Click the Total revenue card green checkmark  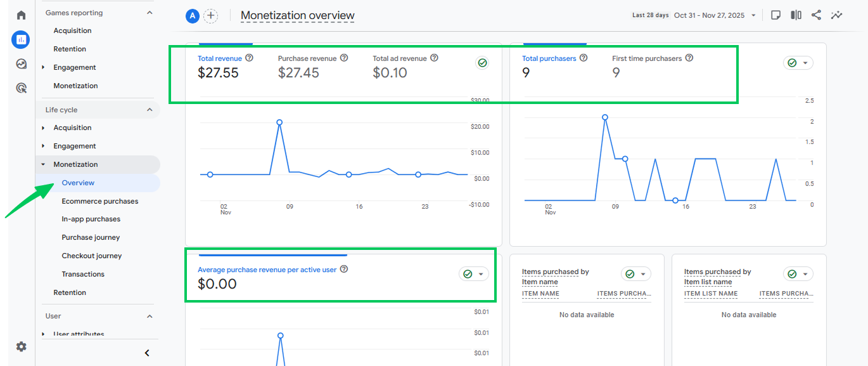pyautogui.click(x=482, y=63)
